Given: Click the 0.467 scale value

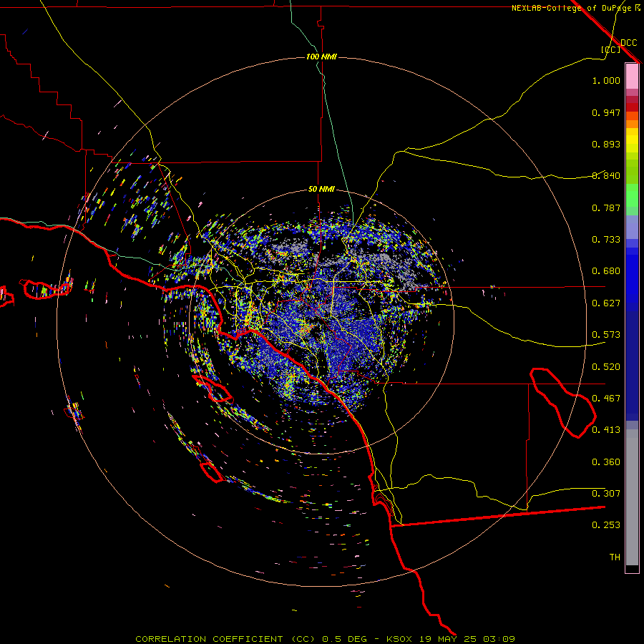Looking at the screenshot, I should (x=606, y=399).
